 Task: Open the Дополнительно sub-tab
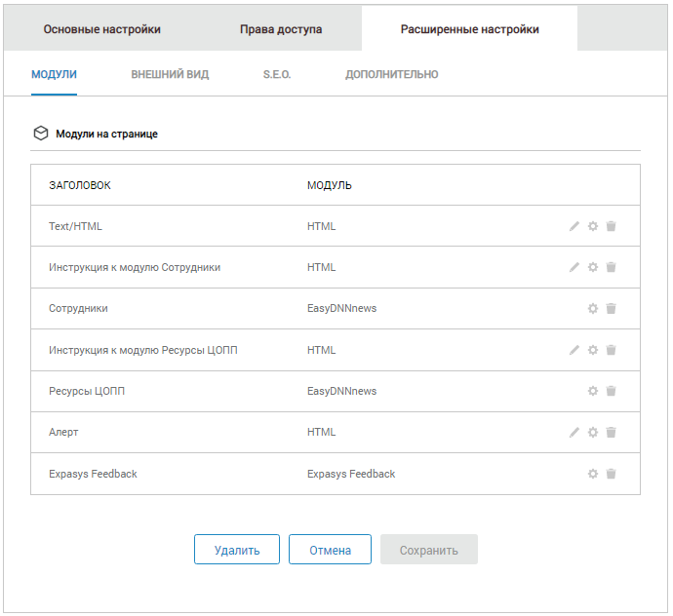pos(391,74)
